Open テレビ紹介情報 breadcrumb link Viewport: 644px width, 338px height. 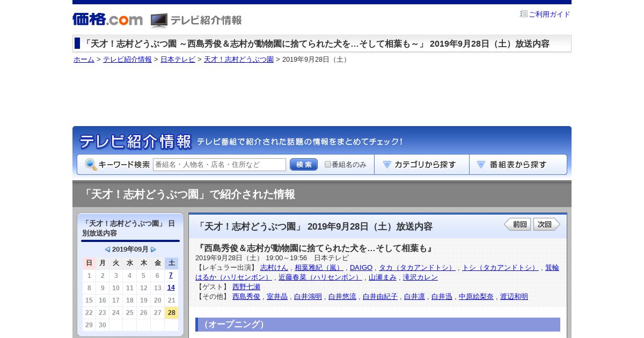pos(127,60)
